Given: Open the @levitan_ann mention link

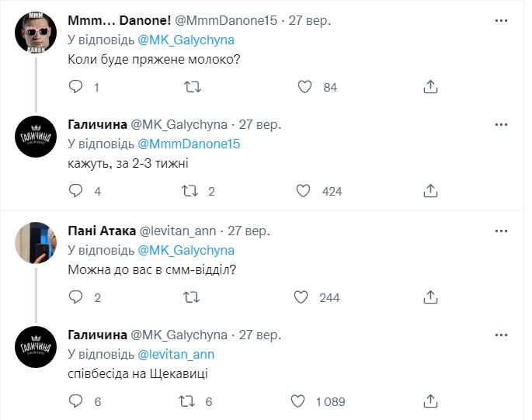Looking at the screenshot, I should point(176,354).
